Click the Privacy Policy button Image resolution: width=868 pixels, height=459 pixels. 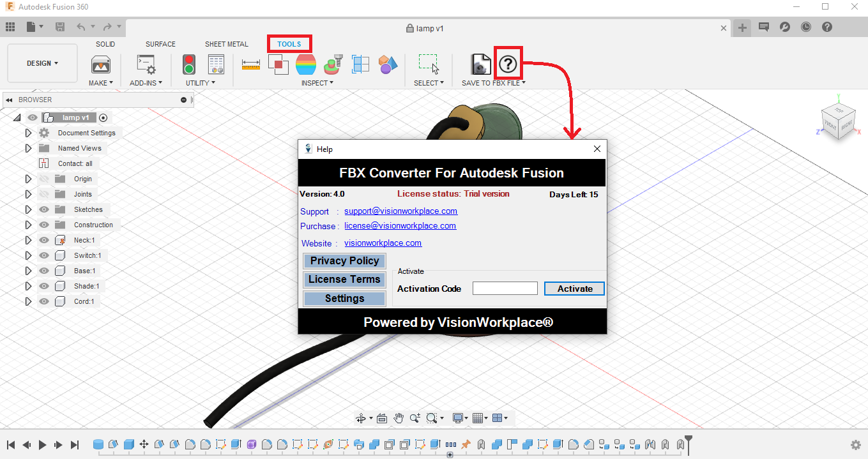(345, 260)
